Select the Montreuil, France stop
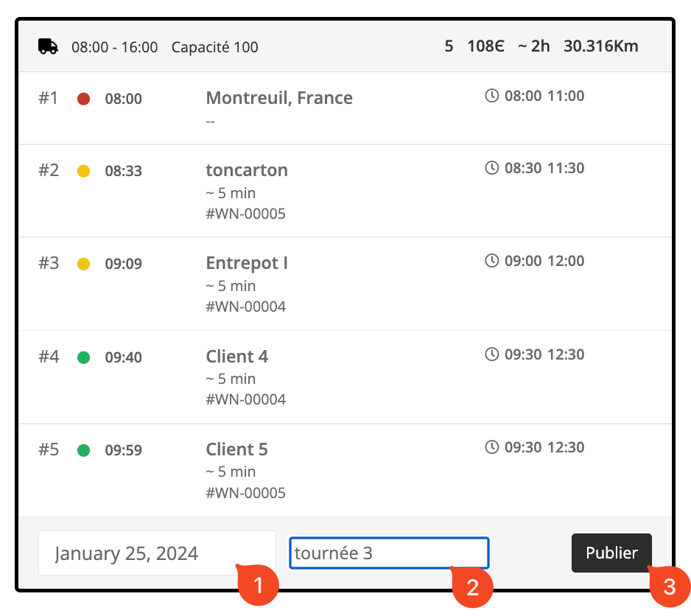691x616 pixels. coord(279,98)
